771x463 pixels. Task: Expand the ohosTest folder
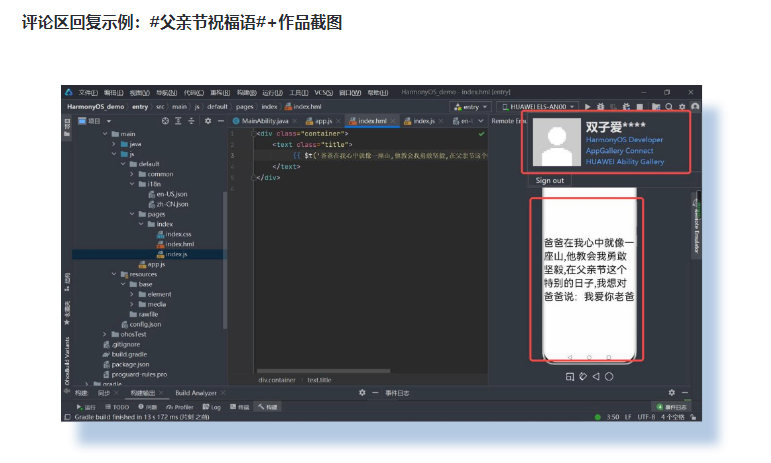[x=105, y=334]
